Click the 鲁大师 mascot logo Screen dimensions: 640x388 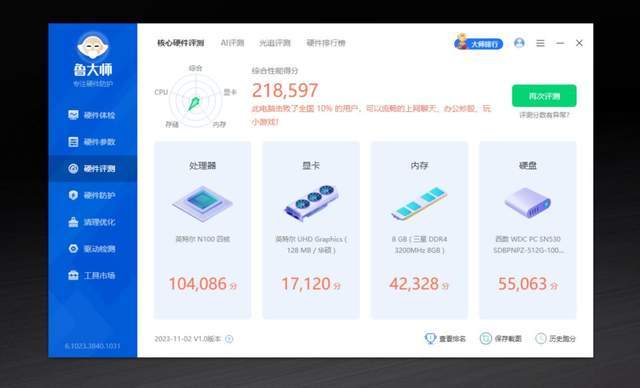point(93,46)
